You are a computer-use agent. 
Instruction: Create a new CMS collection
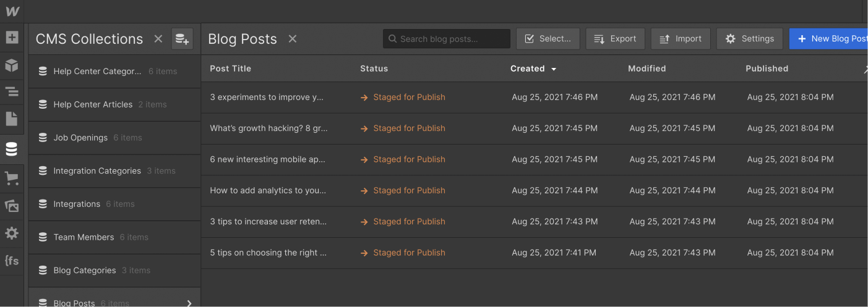click(182, 39)
